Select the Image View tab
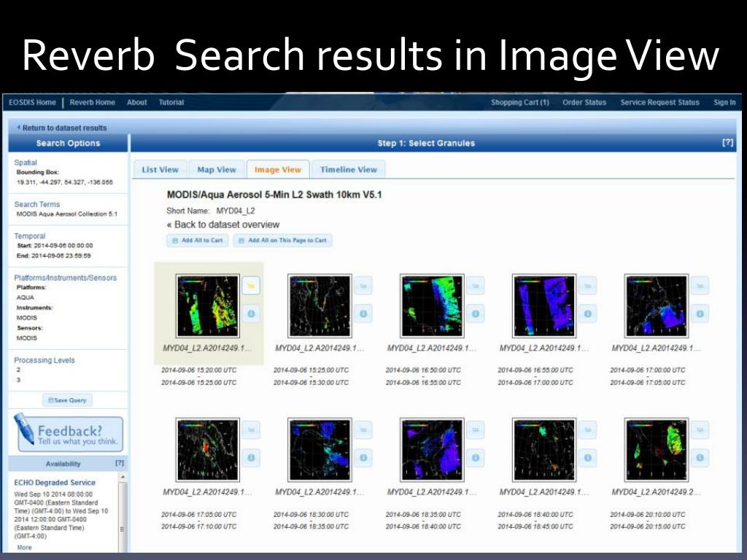747x560 pixels. [x=278, y=169]
